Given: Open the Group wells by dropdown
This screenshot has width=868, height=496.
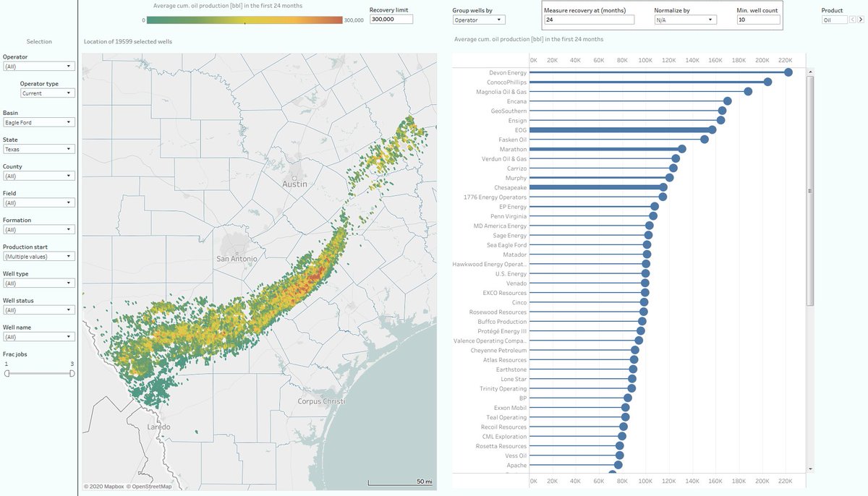Looking at the screenshot, I should click(479, 20).
